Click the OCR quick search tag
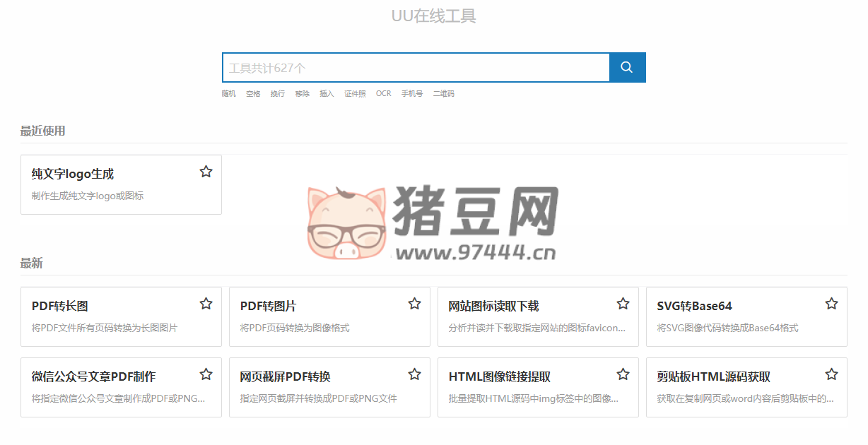The height and width of the screenshot is (445, 868). pos(382,93)
